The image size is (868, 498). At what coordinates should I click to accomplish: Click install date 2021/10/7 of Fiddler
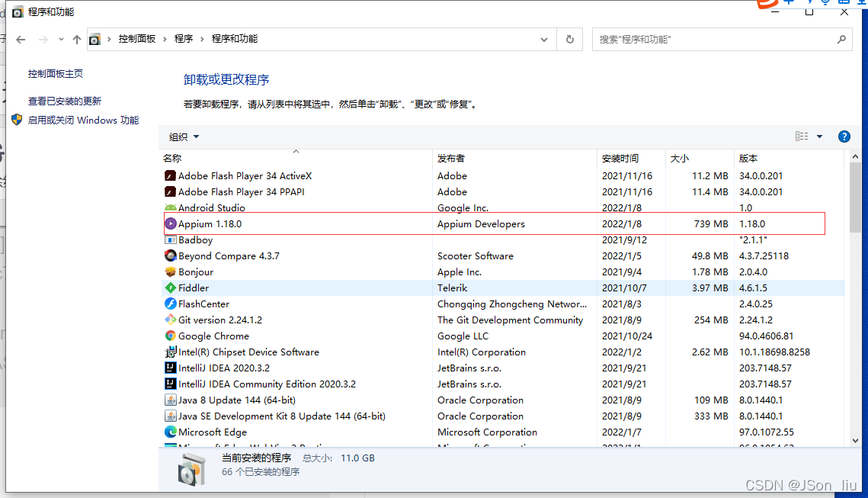(x=624, y=288)
